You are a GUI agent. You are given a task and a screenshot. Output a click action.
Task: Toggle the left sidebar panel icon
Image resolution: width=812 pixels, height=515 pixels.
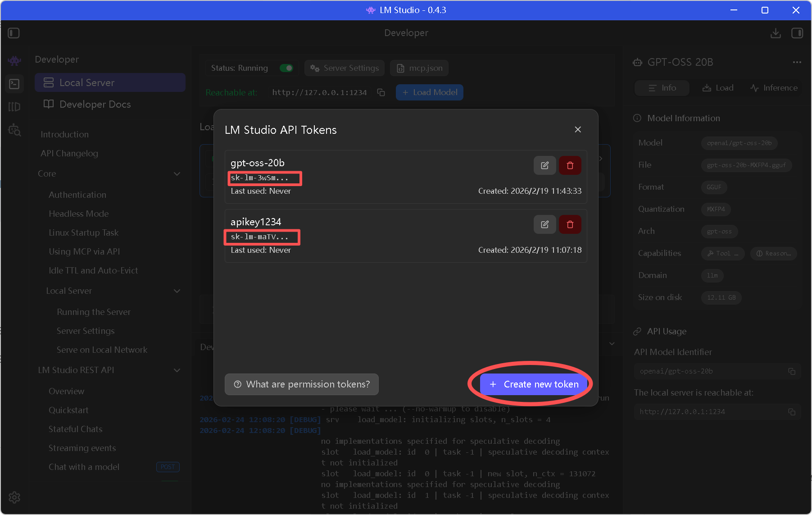pos(14,33)
